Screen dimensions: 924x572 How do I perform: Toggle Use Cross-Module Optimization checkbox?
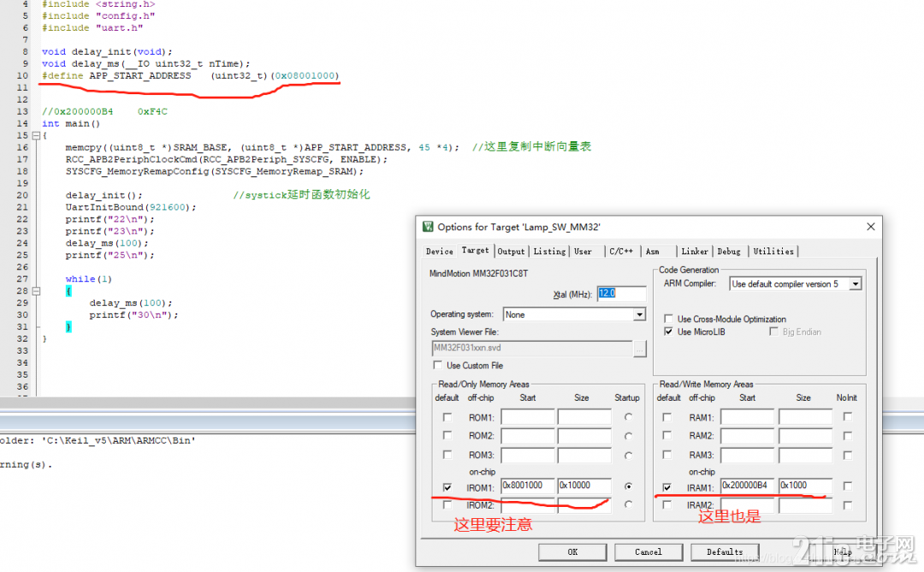[x=668, y=319]
